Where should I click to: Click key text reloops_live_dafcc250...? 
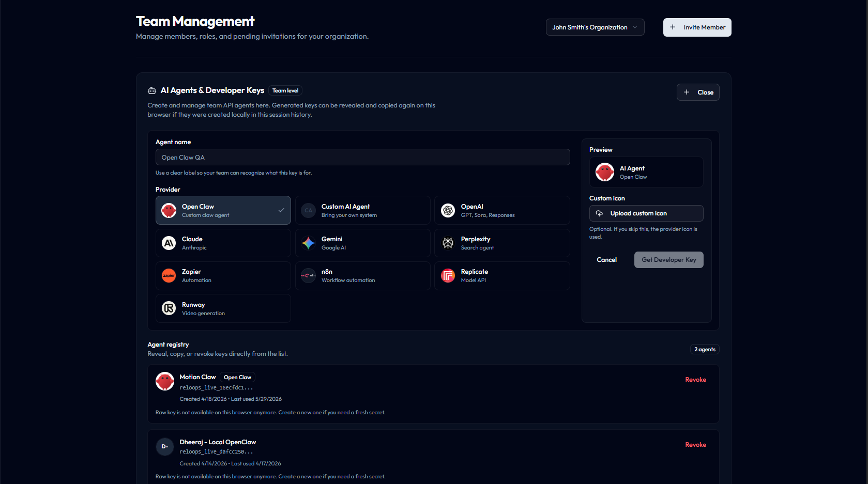[216, 452]
